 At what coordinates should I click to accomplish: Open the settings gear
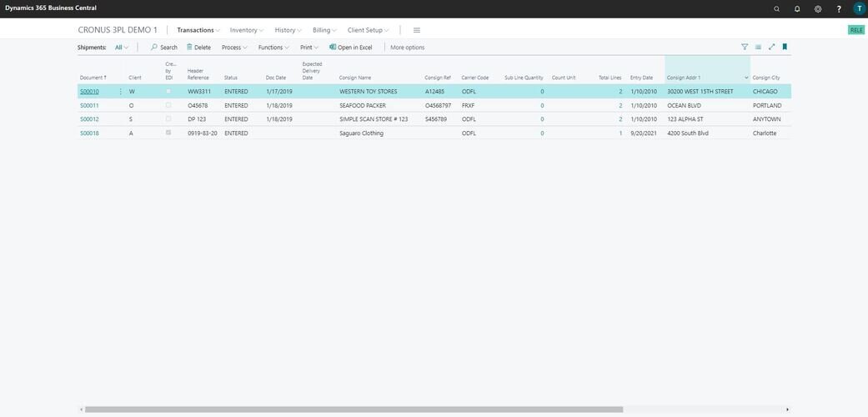[x=818, y=8]
